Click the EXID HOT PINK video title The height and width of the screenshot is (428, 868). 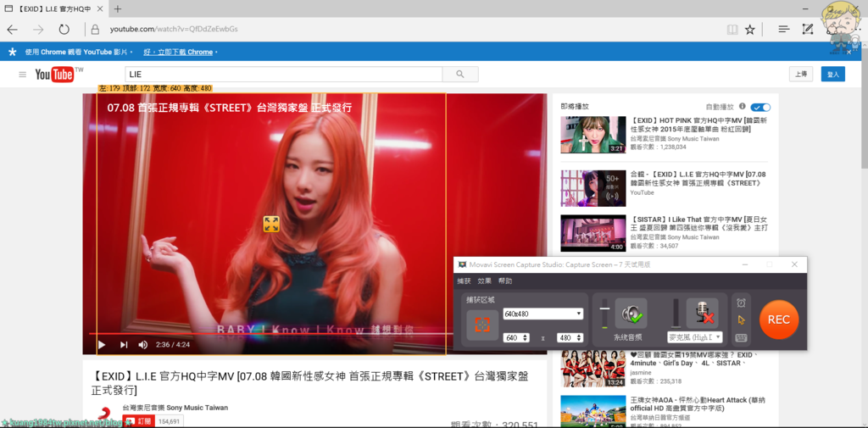(699, 125)
